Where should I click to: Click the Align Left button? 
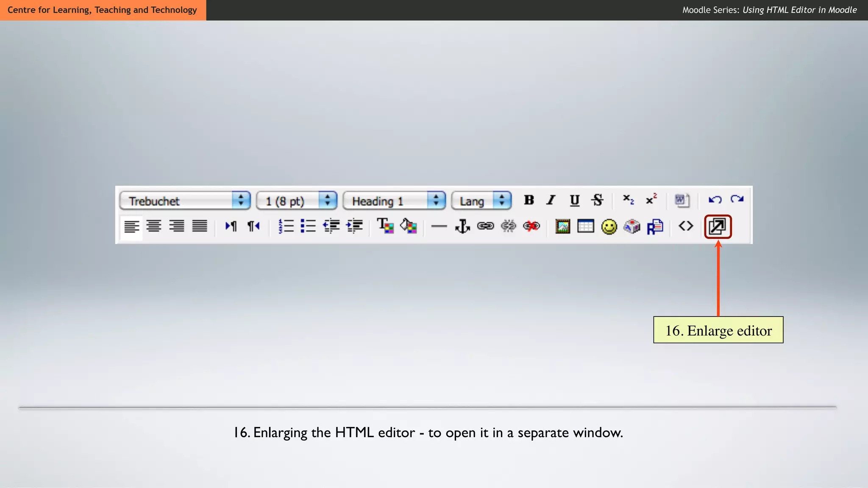pyautogui.click(x=131, y=227)
